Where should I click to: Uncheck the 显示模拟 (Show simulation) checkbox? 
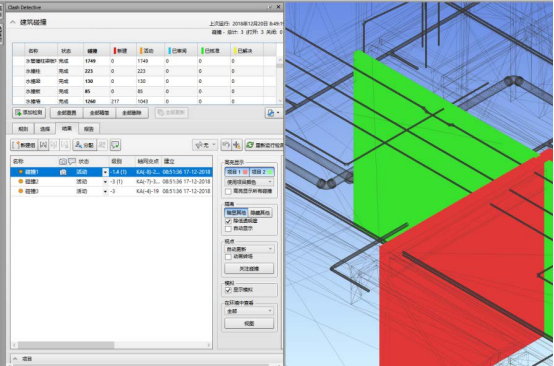pos(228,290)
